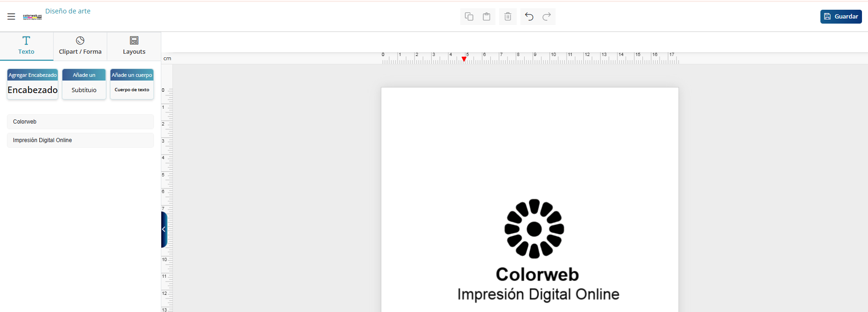Click the copy icon in toolbar
Image resolution: width=868 pixels, height=312 pixels.
click(469, 17)
